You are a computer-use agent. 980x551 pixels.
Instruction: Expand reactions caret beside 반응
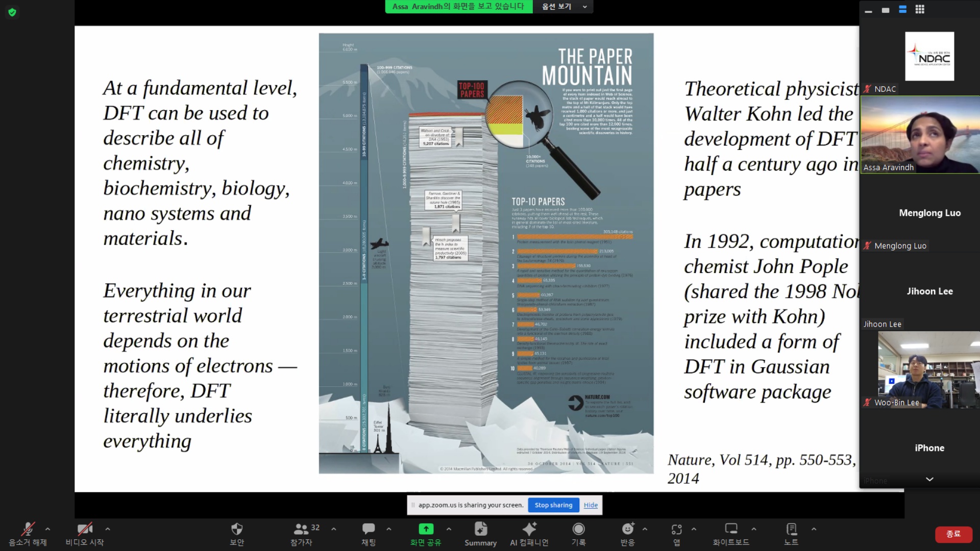(x=645, y=529)
